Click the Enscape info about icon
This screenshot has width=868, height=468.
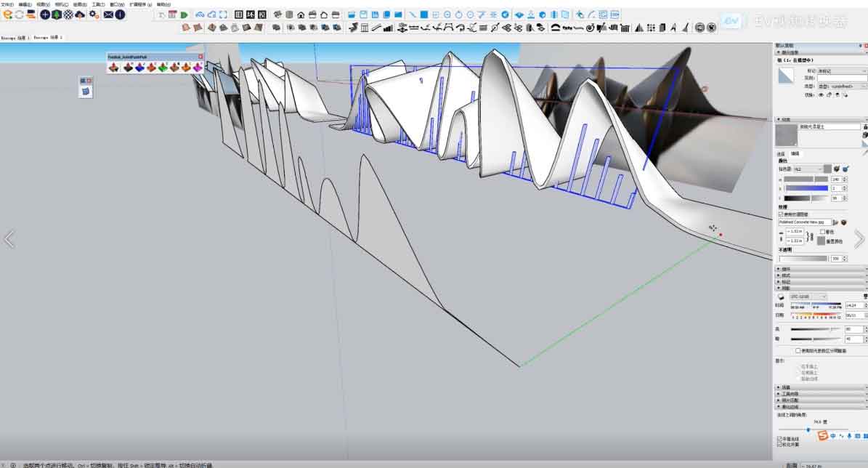pyautogui.click(x=120, y=15)
